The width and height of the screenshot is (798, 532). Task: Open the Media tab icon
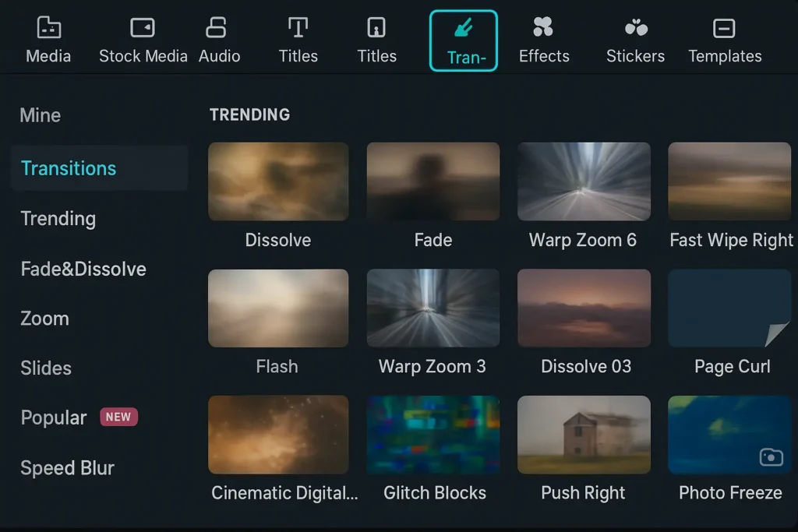(x=48, y=29)
